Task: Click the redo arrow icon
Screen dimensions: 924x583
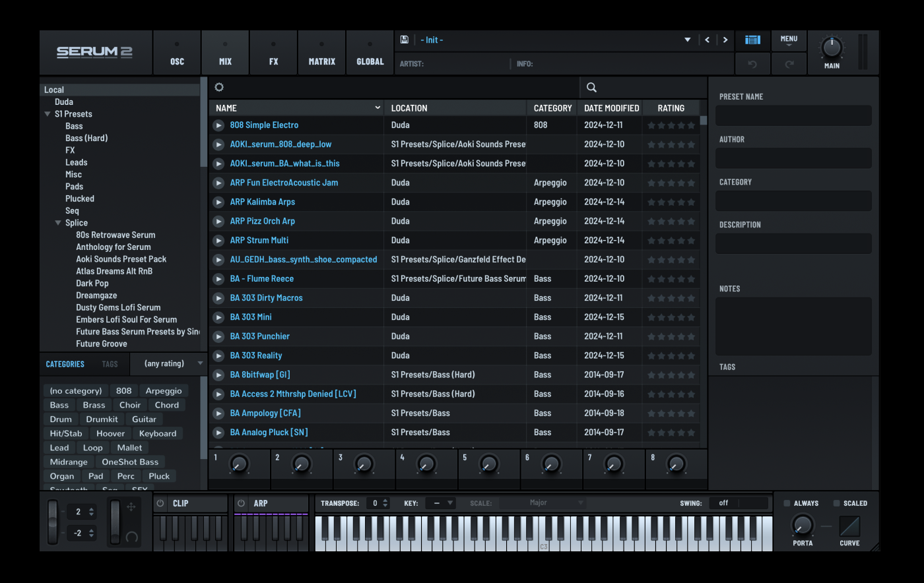Action: point(789,64)
